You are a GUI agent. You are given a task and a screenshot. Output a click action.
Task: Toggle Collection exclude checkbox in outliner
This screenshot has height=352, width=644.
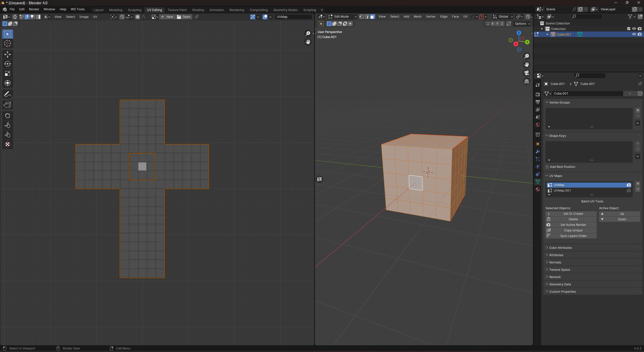click(628, 29)
